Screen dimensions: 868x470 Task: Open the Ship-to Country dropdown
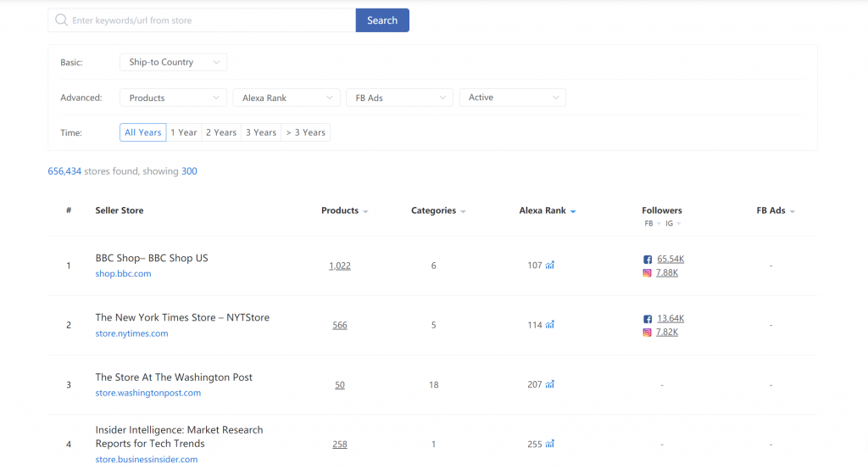[x=173, y=62]
